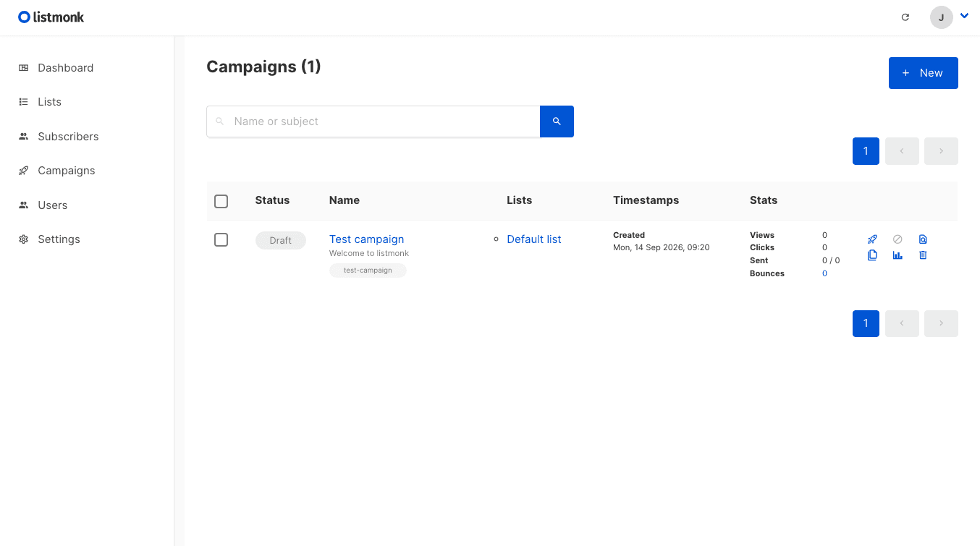The image size is (980, 546).
Task: Clone the Test campaign with the copy icon
Action: tap(872, 255)
